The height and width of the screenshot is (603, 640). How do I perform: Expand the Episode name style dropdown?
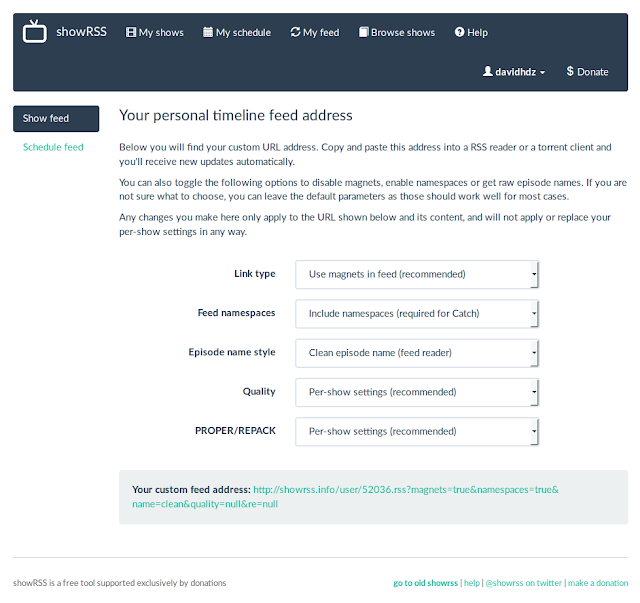coord(417,353)
